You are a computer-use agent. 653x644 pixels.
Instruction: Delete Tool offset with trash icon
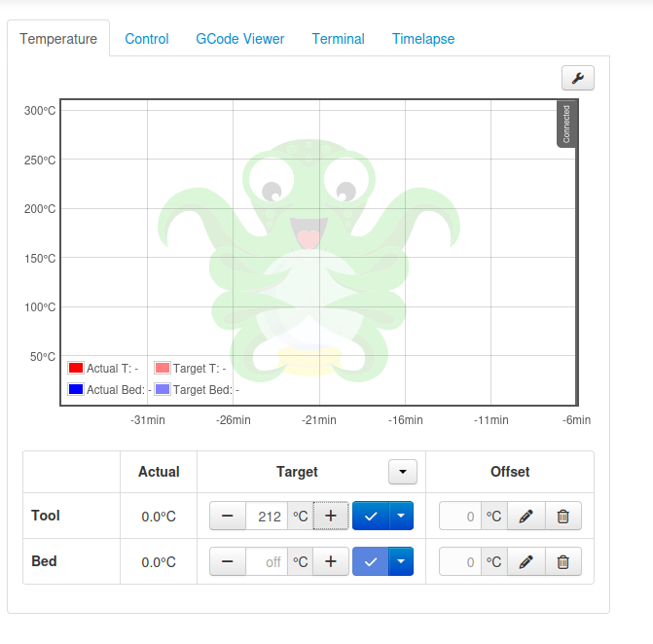pos(563,517)
